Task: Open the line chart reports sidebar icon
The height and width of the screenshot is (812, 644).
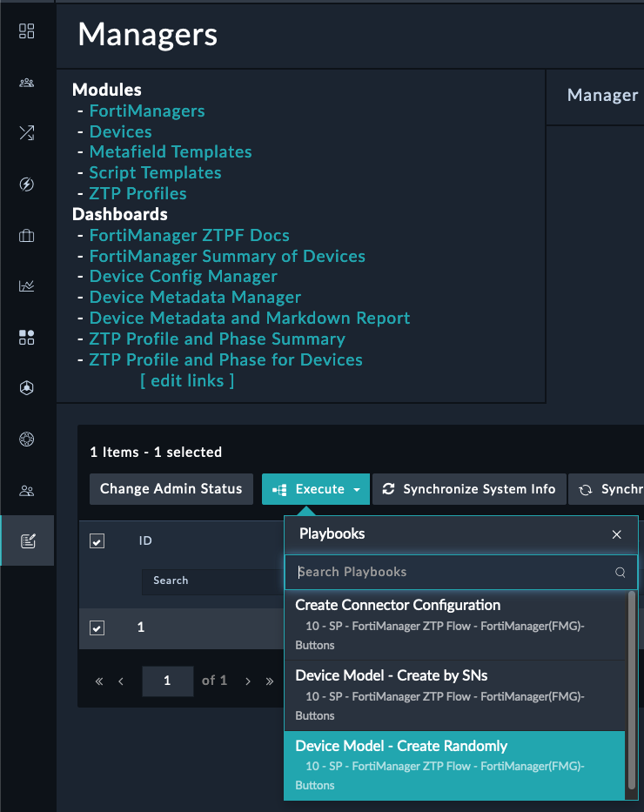Action: coord(26,285)
